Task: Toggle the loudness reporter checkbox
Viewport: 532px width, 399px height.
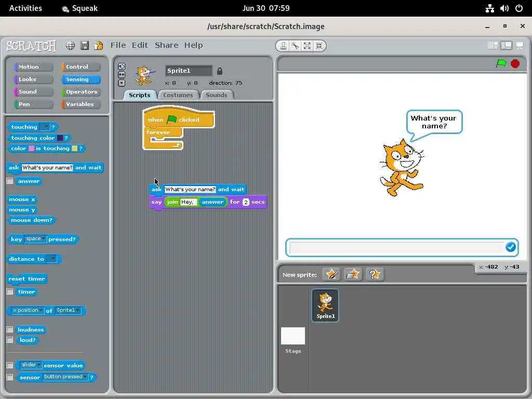Action: (x=10, y=329)
